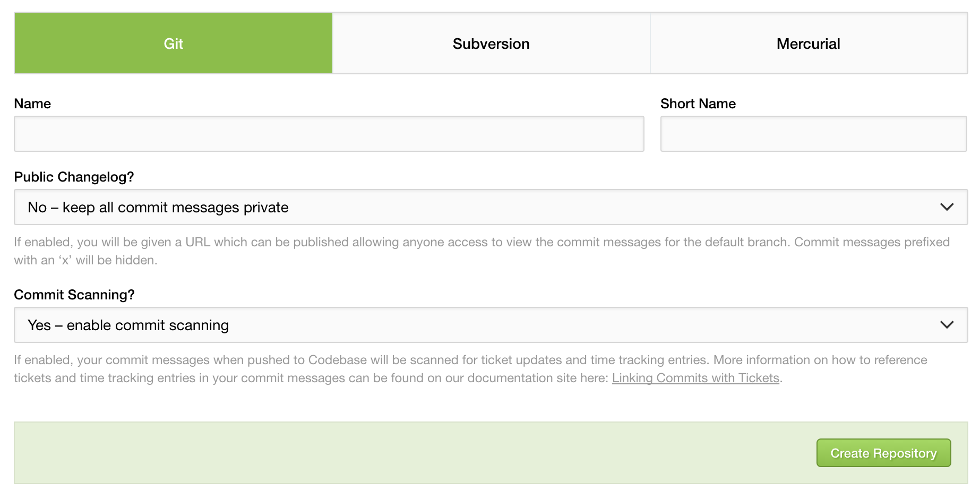Click the light green footer bar area
Image resolution: width=980 pixels, height=499 pixels.
click(x=414, y=453)
